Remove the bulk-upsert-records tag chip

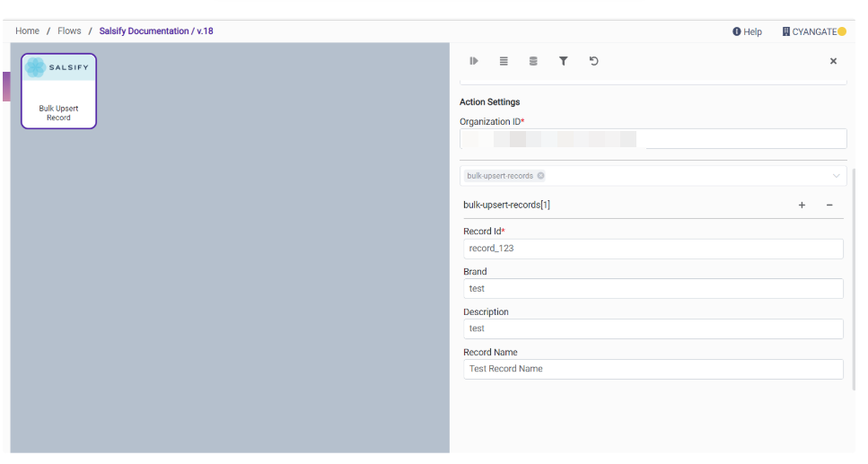tap(540, 176)
